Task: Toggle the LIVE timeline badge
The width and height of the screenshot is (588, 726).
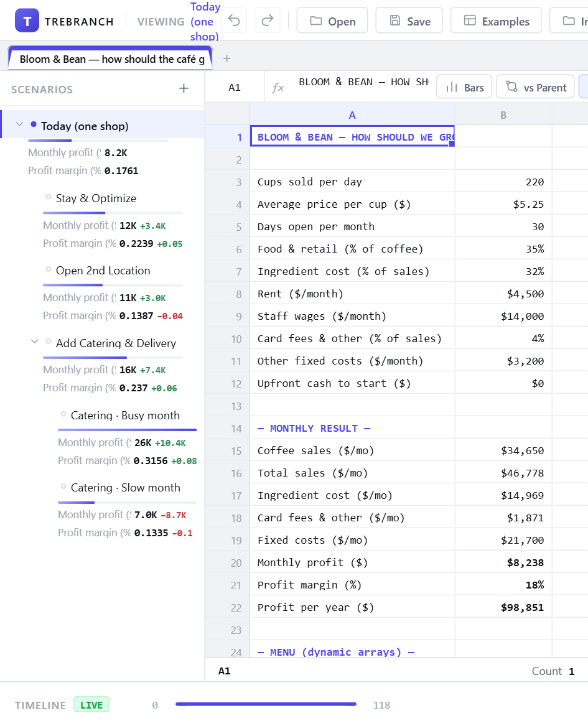Action: click(91, 705)
